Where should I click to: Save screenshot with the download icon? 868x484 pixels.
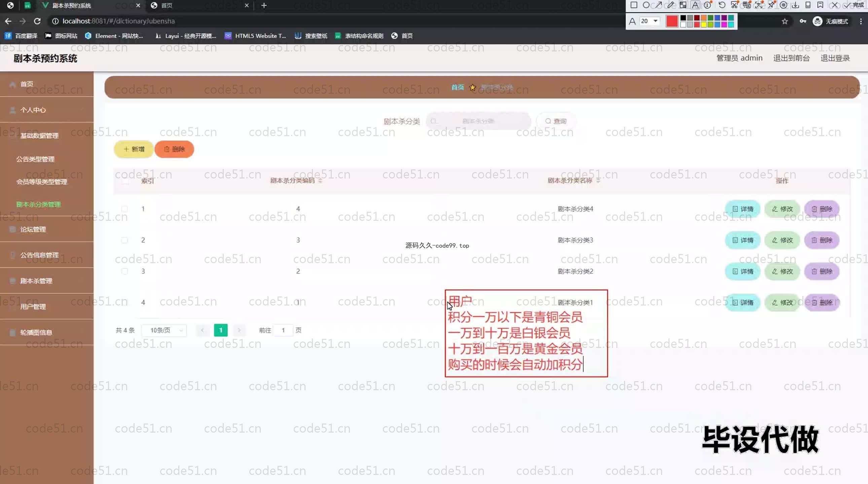pyautogui.click(x=796, y=5)
